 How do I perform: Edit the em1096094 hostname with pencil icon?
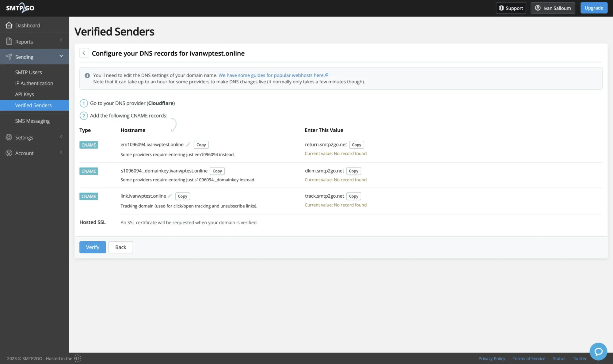click(188, 144)
